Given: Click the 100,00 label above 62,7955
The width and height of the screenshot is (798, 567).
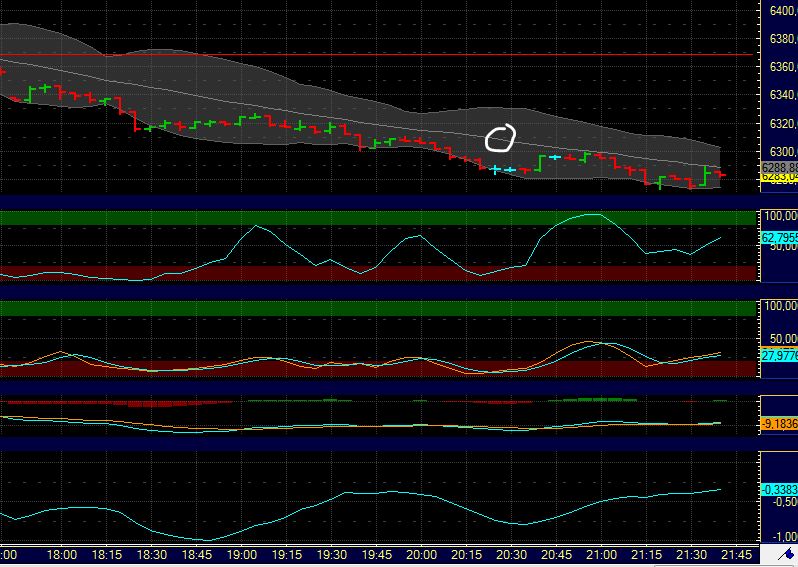Looking at the screenshot, I should [x=781, y=216].
